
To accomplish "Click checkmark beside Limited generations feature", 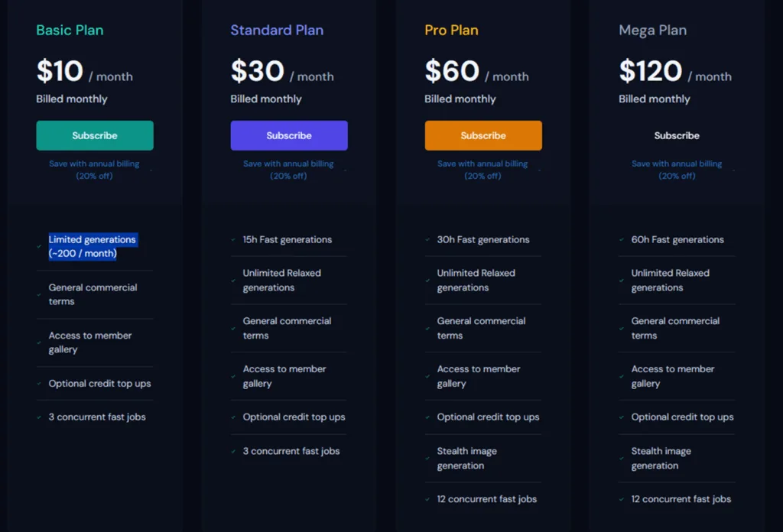I will click(x=39, y=246).
